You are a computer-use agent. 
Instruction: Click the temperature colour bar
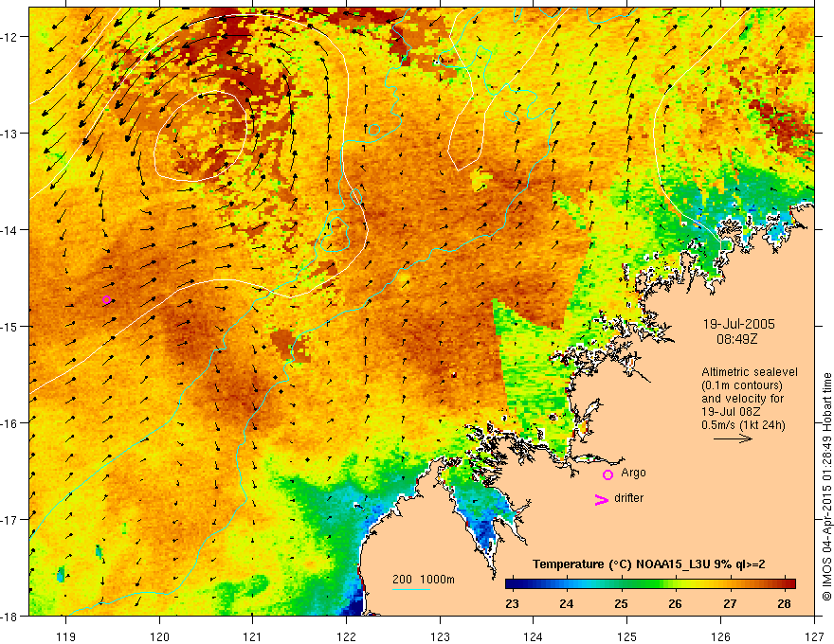650,583
